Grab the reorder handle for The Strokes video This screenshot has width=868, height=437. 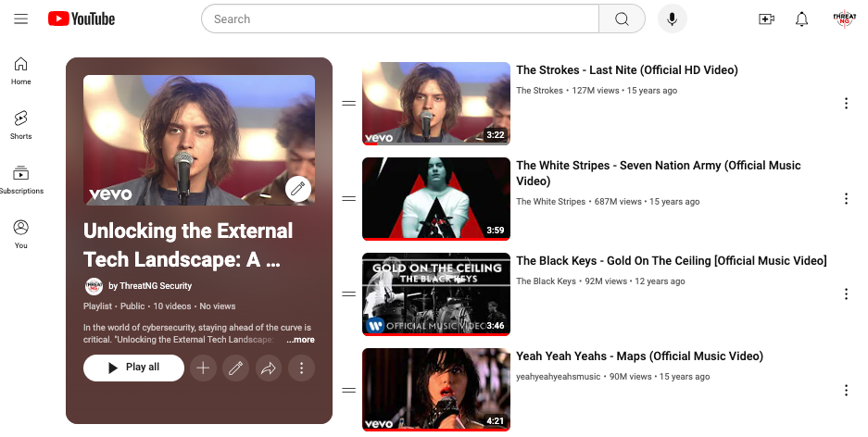coord(348,104)
